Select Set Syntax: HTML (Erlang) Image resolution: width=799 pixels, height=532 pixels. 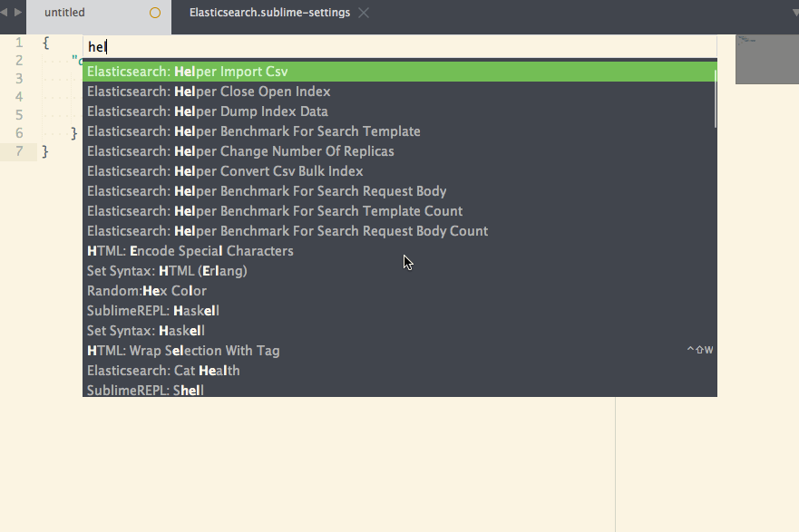click(x=400, y=271)
